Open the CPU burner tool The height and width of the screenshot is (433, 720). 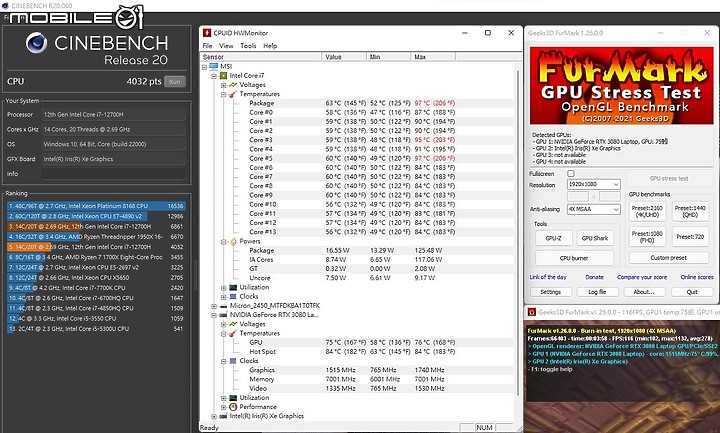click(x=574, y=258)
